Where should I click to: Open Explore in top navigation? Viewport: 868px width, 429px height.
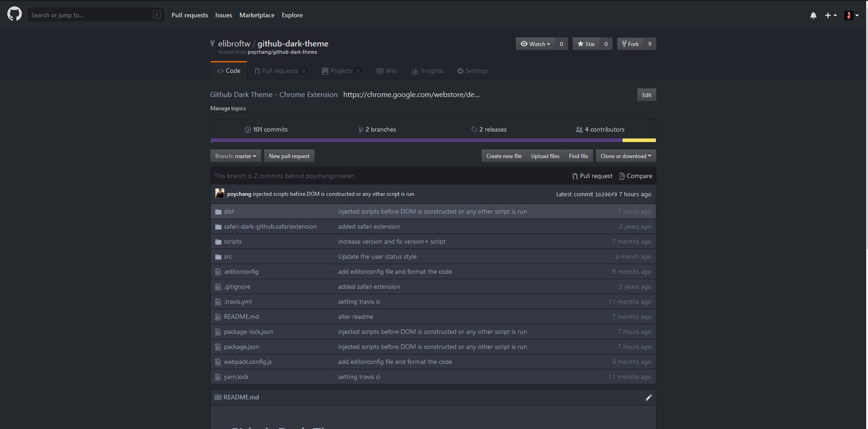[292, 15]
